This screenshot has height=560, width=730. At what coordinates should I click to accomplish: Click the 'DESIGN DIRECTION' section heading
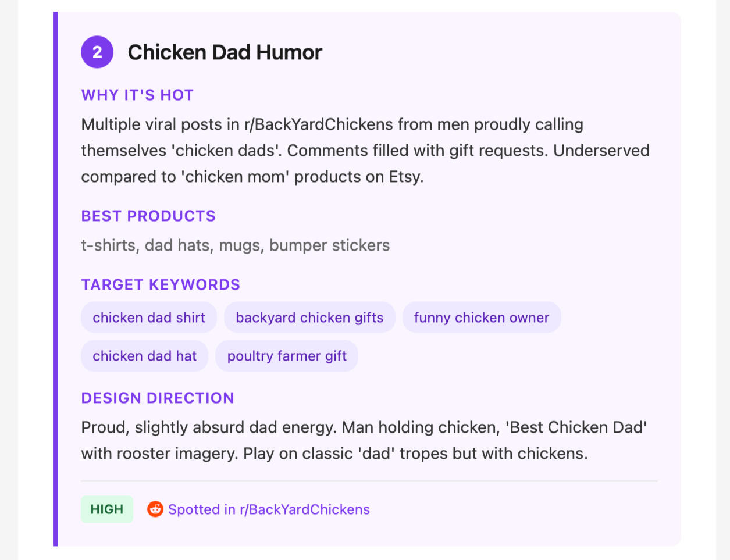click(x=158, y=398)
